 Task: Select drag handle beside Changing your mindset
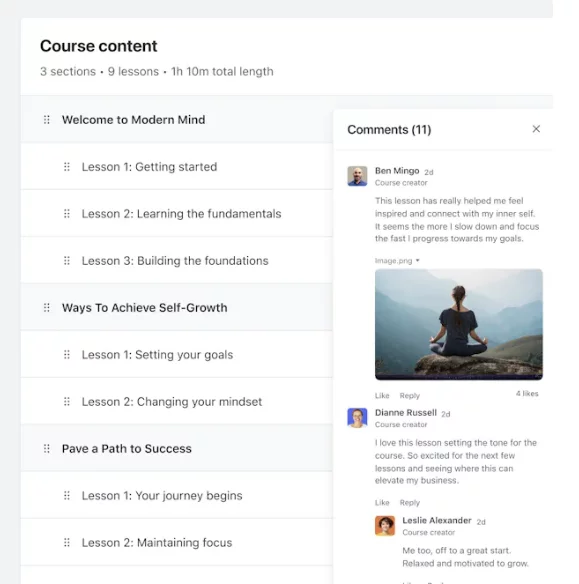click(67, 402)
